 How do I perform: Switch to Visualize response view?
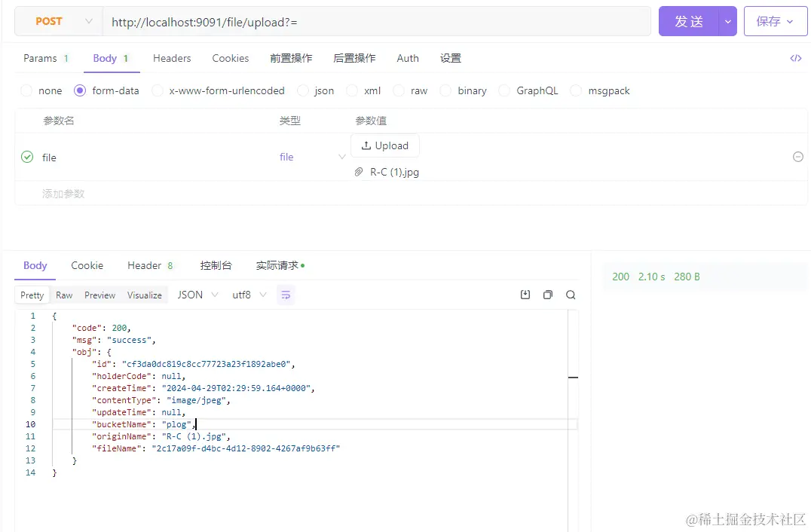pyautogui.click(x=144, y=295)
